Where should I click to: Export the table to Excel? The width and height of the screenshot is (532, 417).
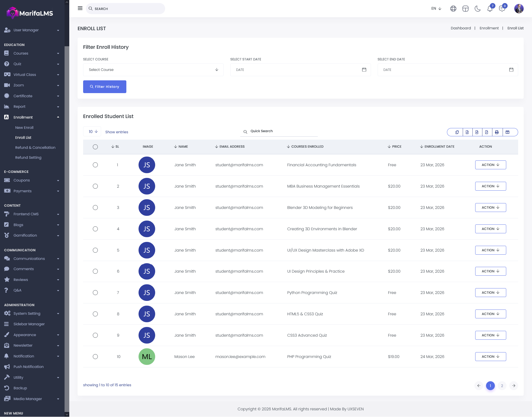pos(467,132)
